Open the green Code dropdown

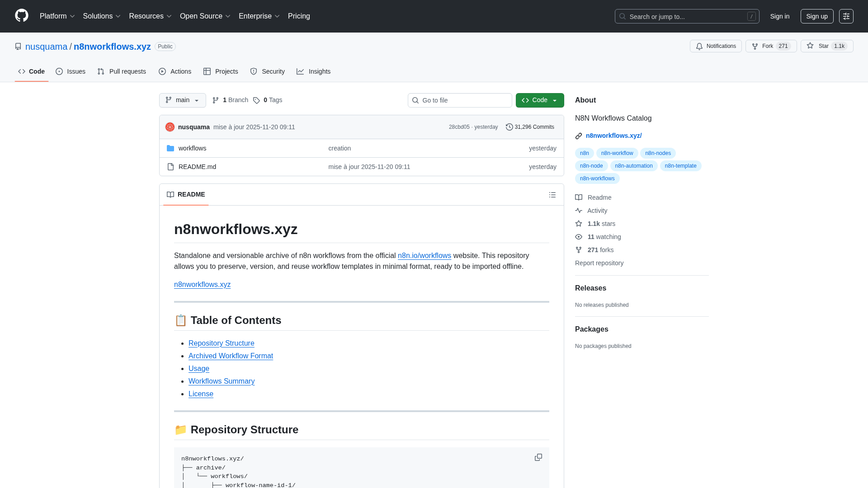[x=539, y=100]
